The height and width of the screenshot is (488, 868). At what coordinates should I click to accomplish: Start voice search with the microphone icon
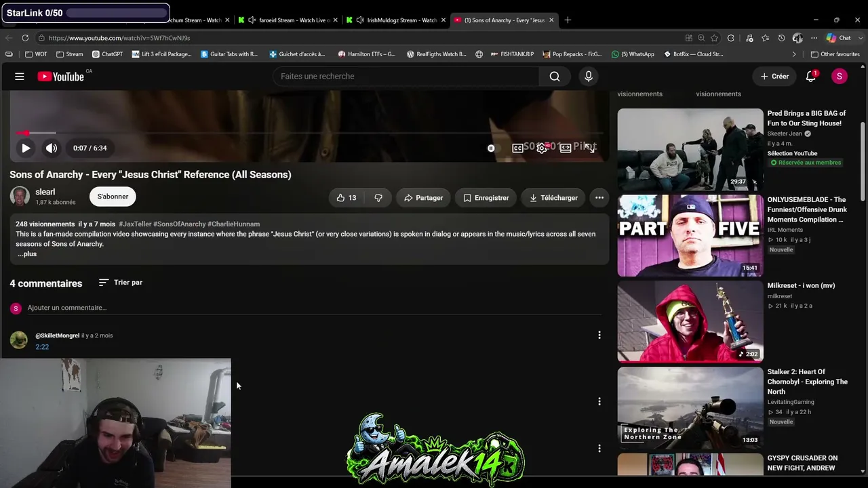tap(589, 77)
